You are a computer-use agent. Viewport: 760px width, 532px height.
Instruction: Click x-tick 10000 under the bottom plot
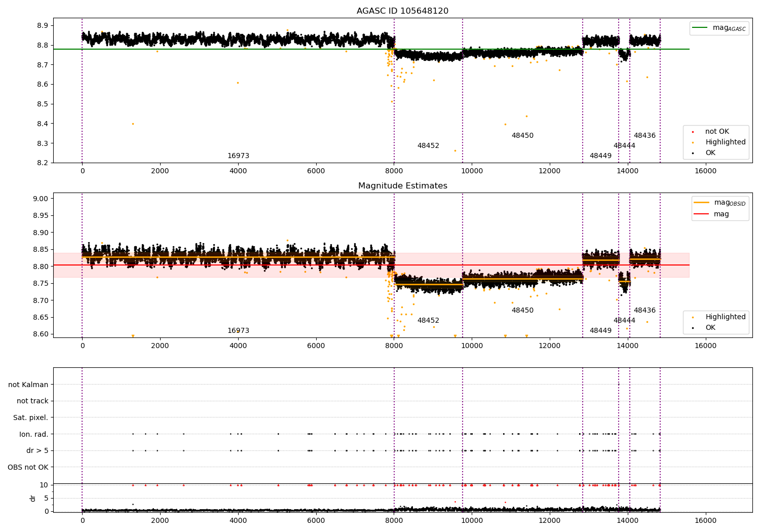tap(472, 521)
